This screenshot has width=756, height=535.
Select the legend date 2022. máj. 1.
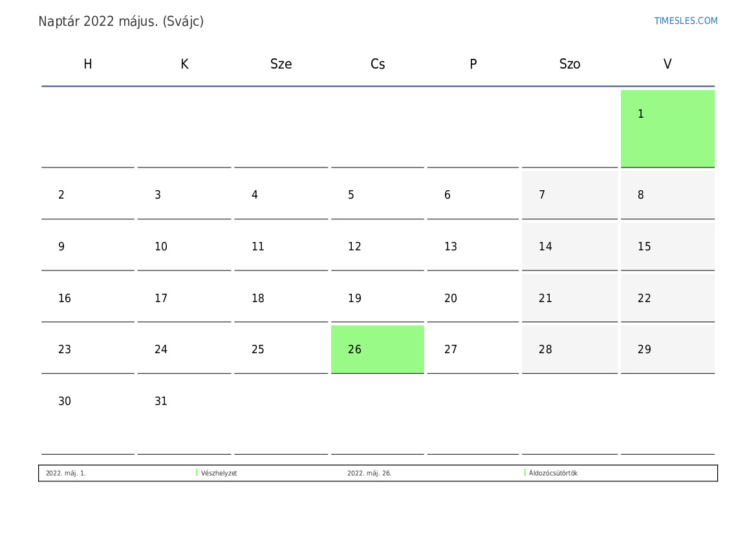[66, 474]
